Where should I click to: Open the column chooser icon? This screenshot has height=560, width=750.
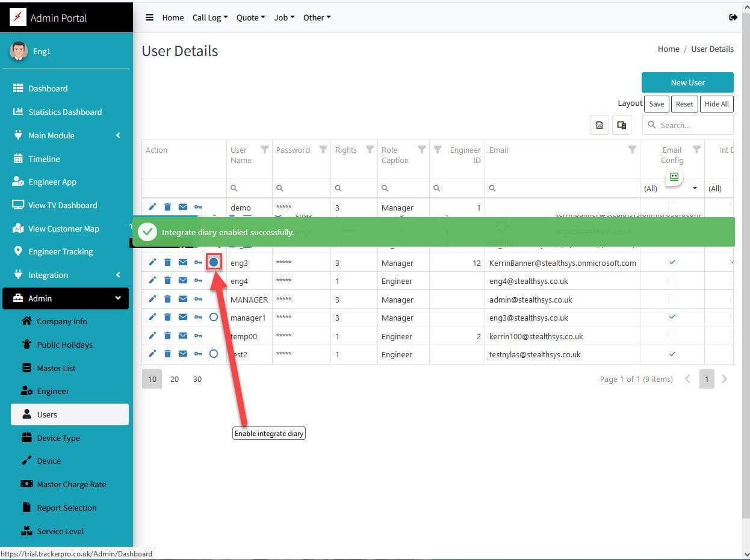622,125
